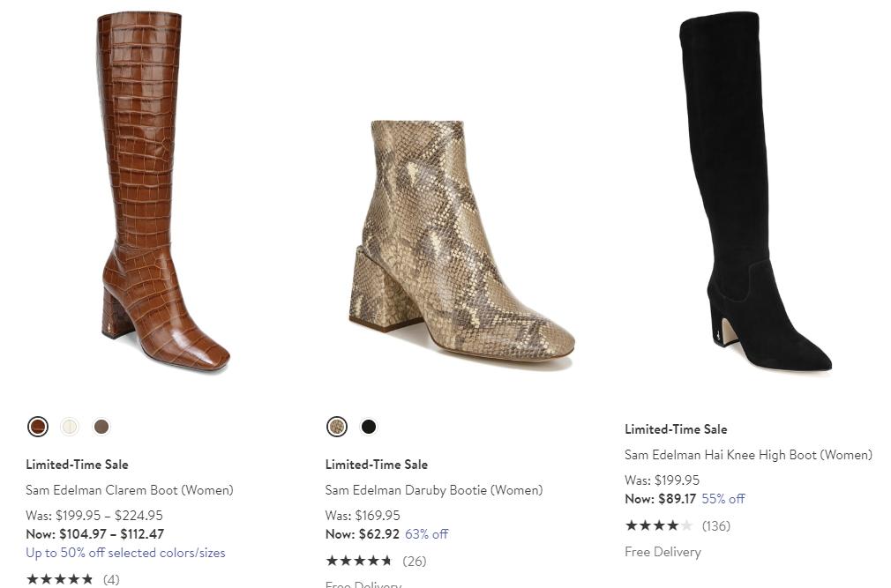
Task: Click "Up to 50% off selected colors/sizes" link
Action: point(125,553)
